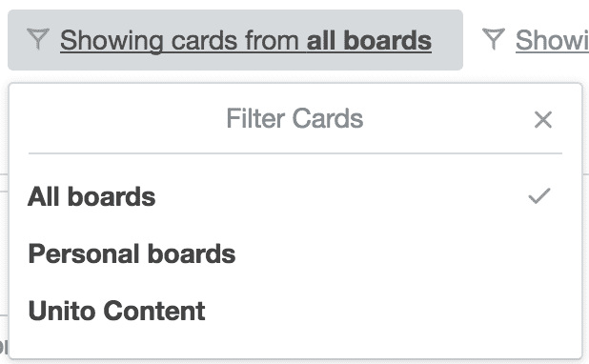Dismiss the popup using the gray X icon

pyautogui.click(x=543, y=119)
